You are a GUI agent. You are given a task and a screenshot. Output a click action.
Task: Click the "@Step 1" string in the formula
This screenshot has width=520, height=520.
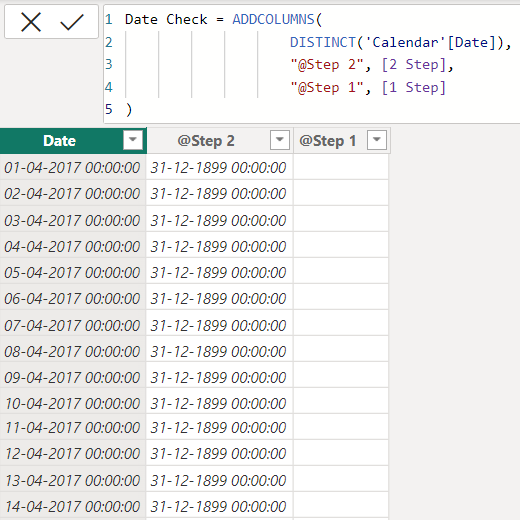pos(327,88)
